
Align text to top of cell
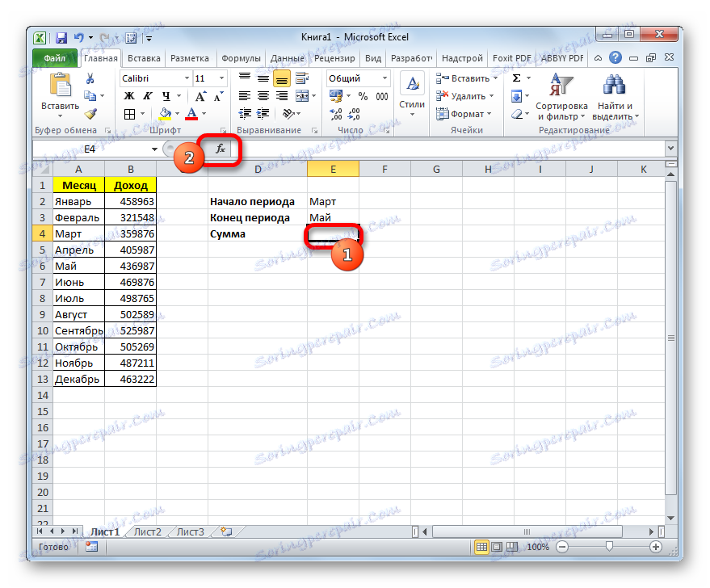point(245,79)
